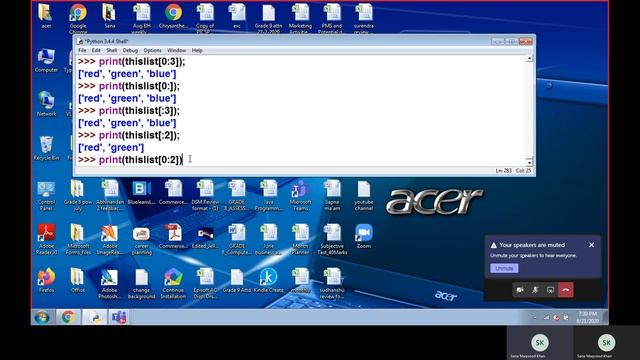Screen dimensions: 640x360
Task: Launch Adobe ImageReady shortcut
Action: click(x=109, y=240)
